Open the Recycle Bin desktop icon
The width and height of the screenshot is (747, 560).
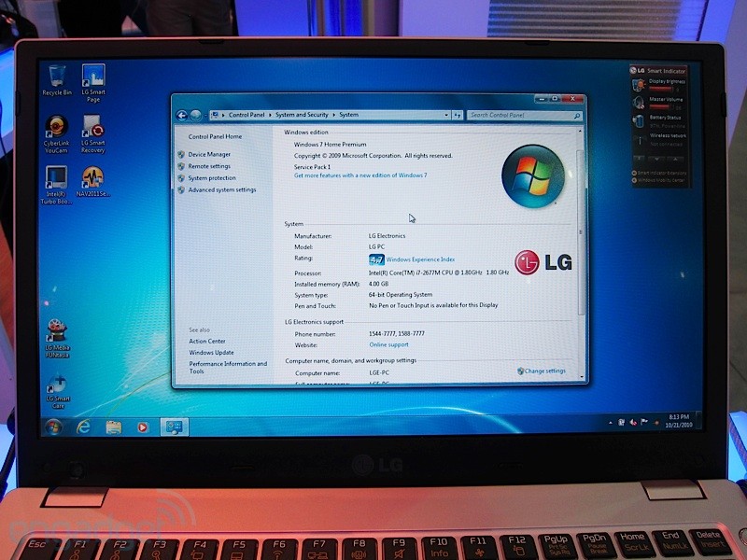[x=57, y=80]
